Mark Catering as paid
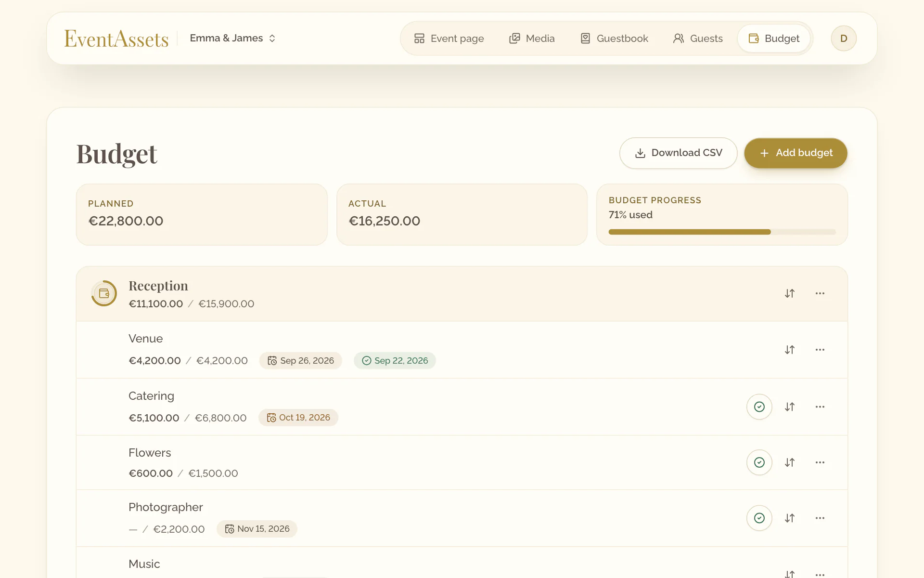 coord(759,407)
